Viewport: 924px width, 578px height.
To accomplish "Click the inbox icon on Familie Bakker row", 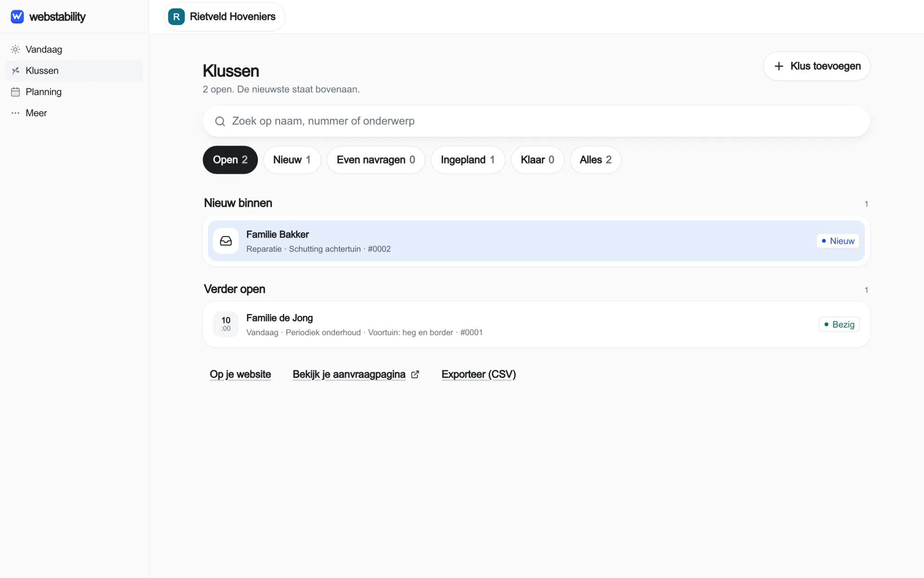I will click(x=226, y=241).
